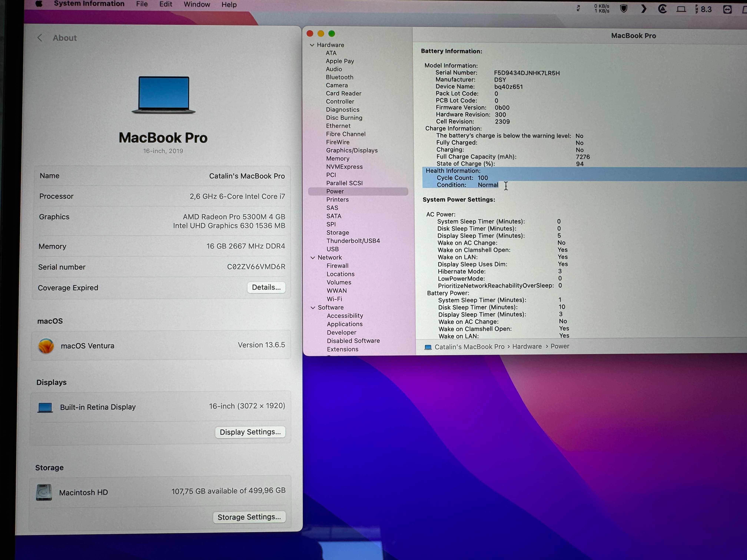Click the Condition: Normal line

[x=467, y=185]
